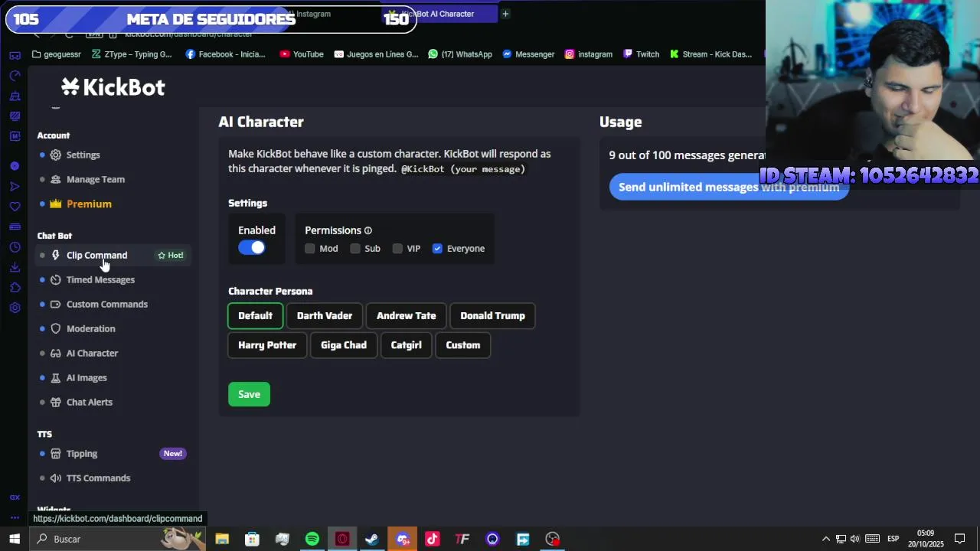
Task: Open the Custom Commands page
Action: (x=107, y=304)
